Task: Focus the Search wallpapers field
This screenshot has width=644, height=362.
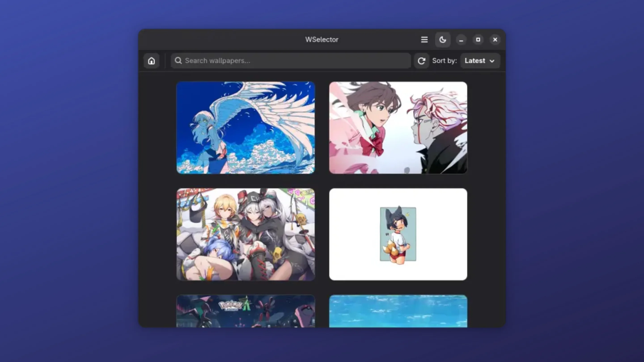Action: click(291, 61)
